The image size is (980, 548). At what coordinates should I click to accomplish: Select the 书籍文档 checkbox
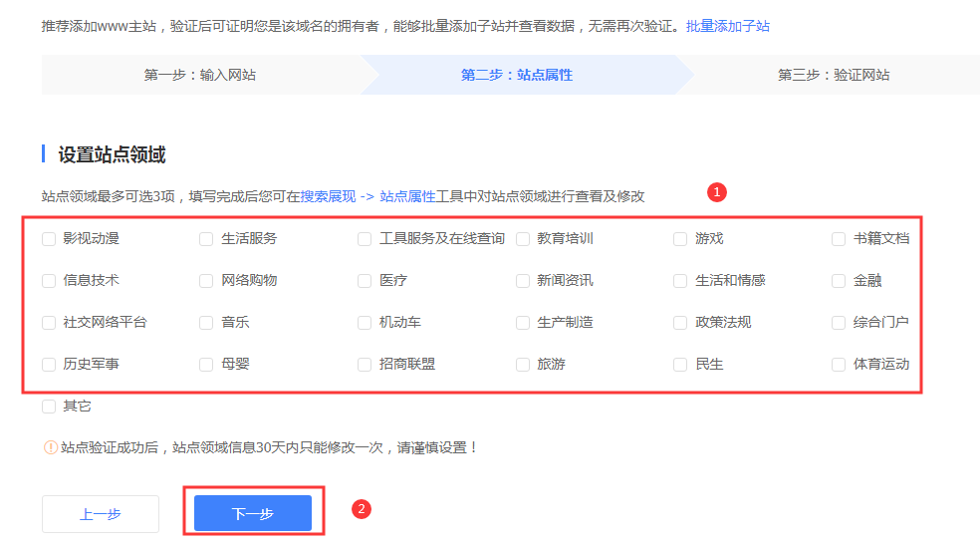click(x=839, y=239)
